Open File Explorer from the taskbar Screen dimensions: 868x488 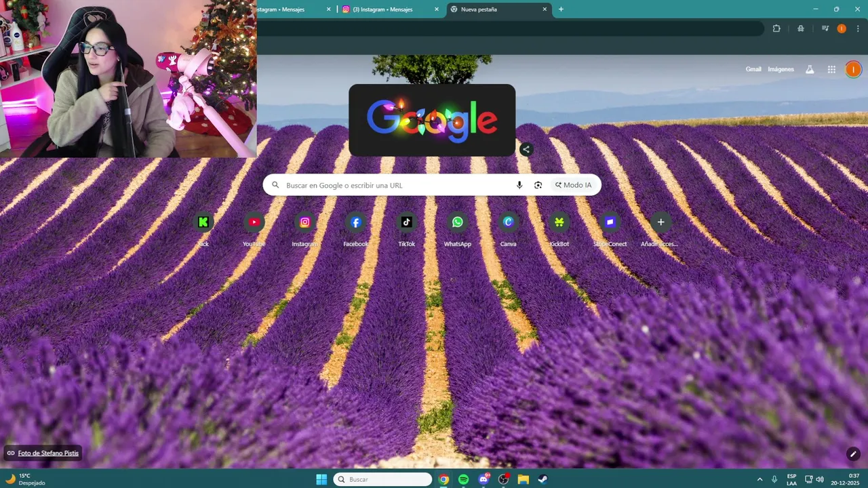(524, 479)
